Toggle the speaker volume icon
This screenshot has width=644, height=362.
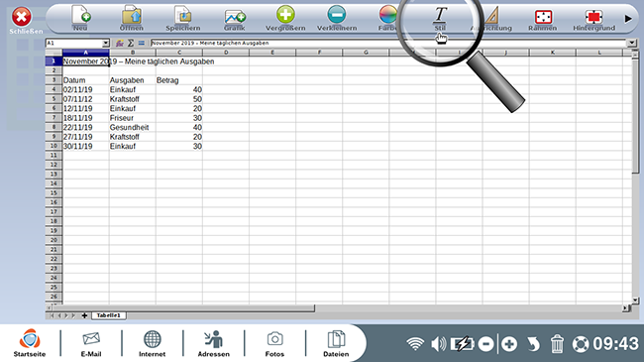(x=439, y=343)
